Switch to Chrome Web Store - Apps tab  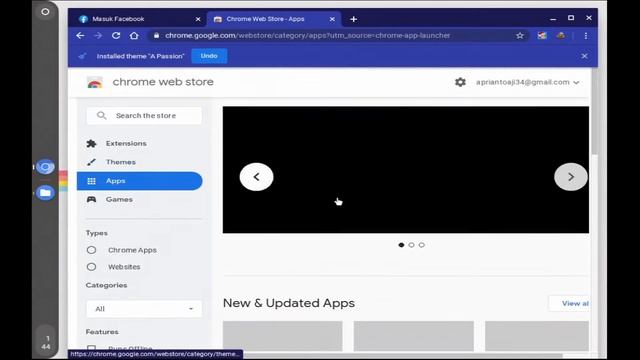tap(273, 19)
